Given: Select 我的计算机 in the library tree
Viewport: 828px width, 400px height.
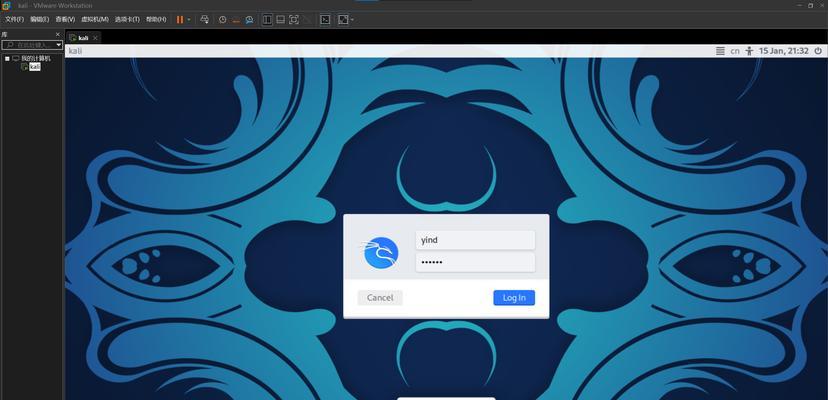Looking at the screenshot, I should click(x=35, y=58).
